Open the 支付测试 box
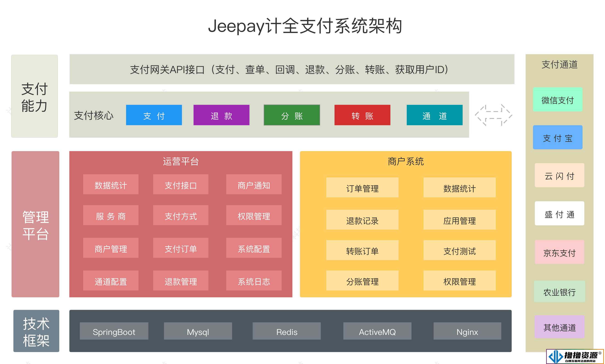 click(459, 250)
